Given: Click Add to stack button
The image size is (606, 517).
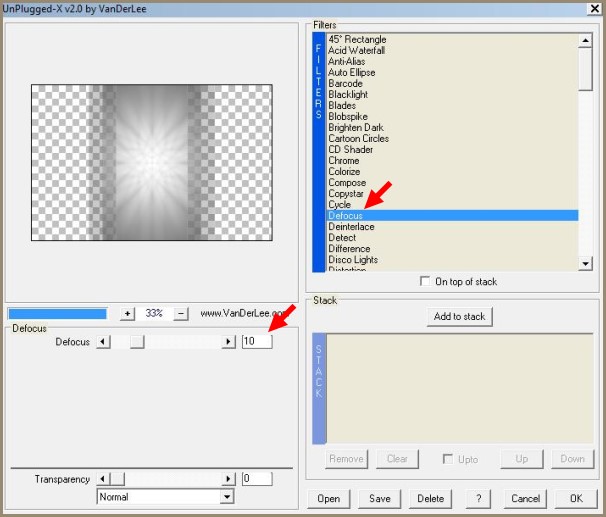Looking at the screenshot, I should tap(459, 317).
